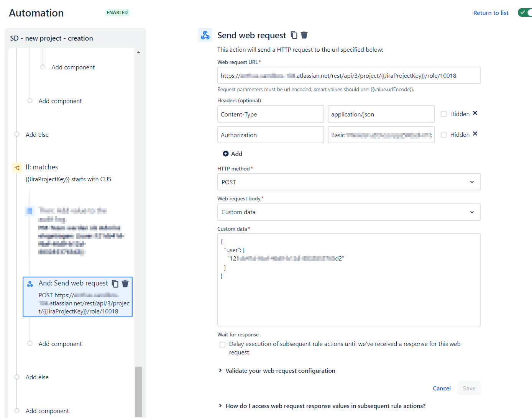The image size is (532, 418).
Task: Remove the Authorization header row
Action: (475, 134)
